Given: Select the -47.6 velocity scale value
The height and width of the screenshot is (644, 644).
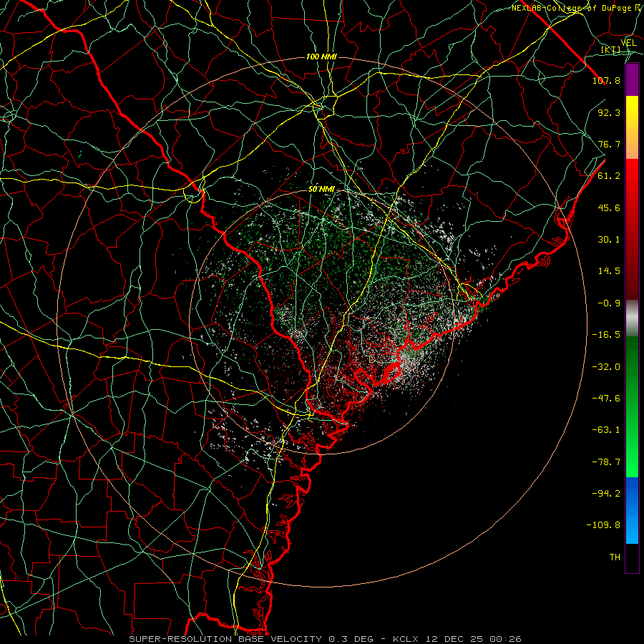Looking at the screenshot, I should tap(606, 399).
